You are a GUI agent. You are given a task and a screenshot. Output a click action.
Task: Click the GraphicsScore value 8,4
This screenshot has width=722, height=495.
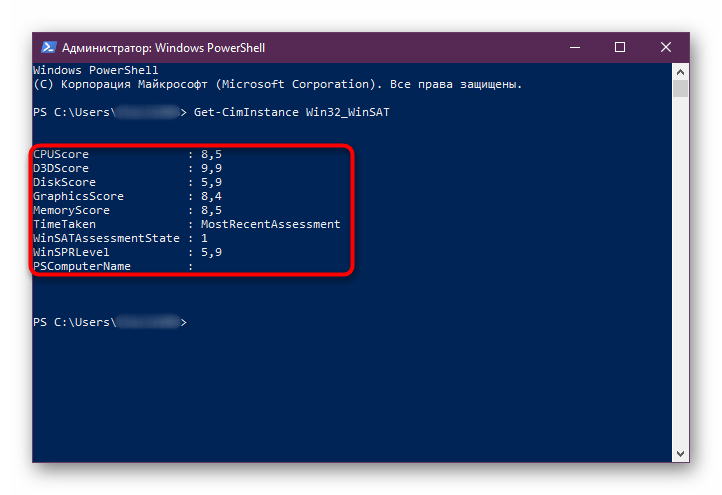click(x=211, y=196)
